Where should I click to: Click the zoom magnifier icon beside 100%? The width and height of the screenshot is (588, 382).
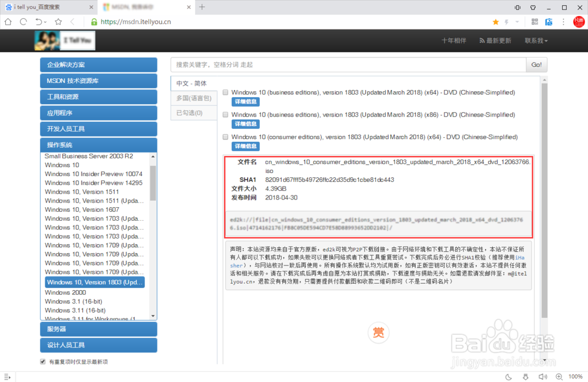coord(559,377)
